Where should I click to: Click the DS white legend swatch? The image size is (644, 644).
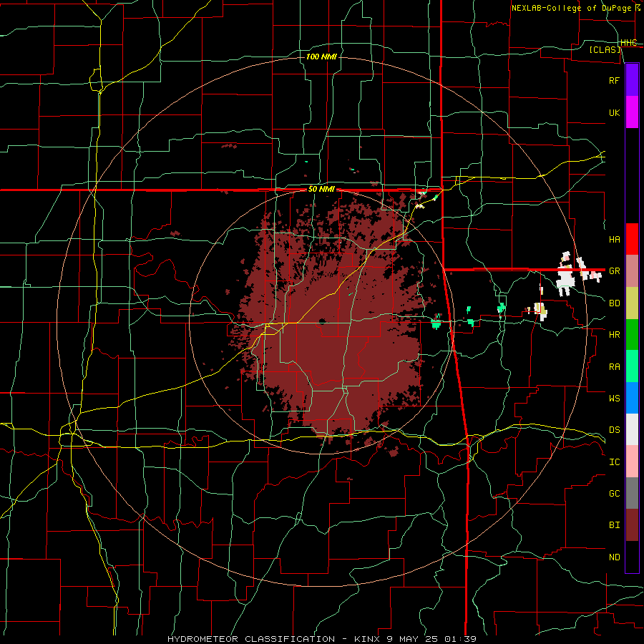click(x=632, y=429)
